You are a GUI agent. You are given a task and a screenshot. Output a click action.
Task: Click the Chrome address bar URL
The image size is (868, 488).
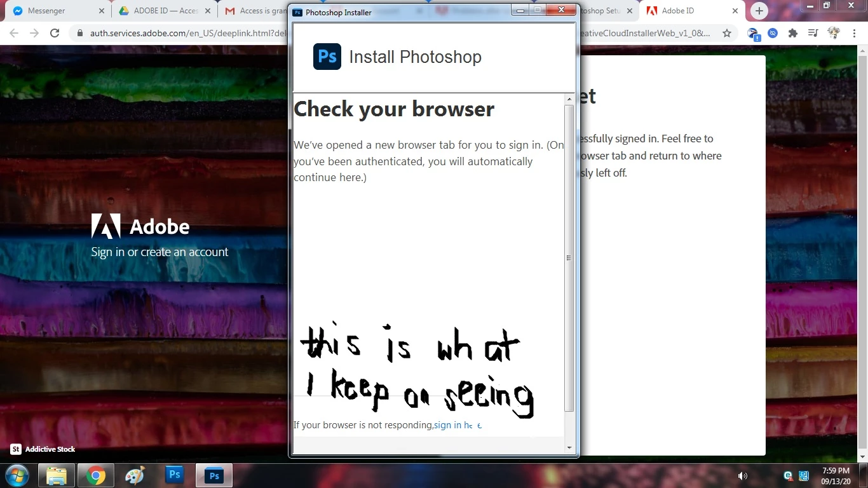tap(188, 33)
